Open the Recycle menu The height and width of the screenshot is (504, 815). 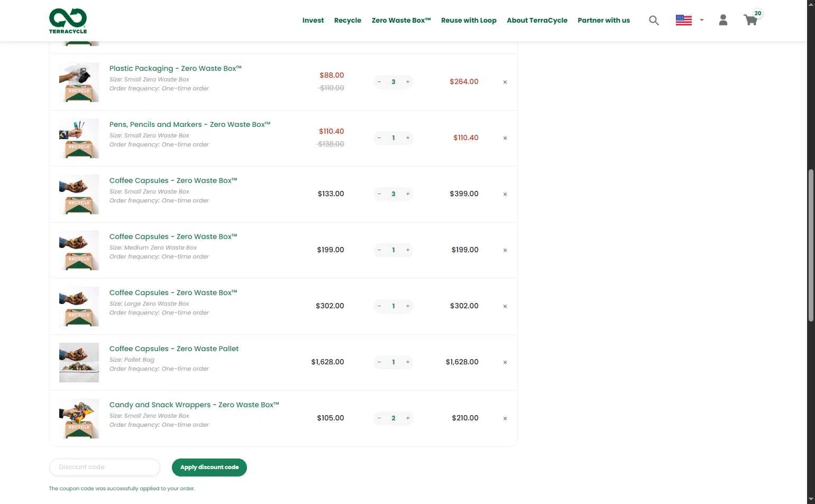pos(347,20)
